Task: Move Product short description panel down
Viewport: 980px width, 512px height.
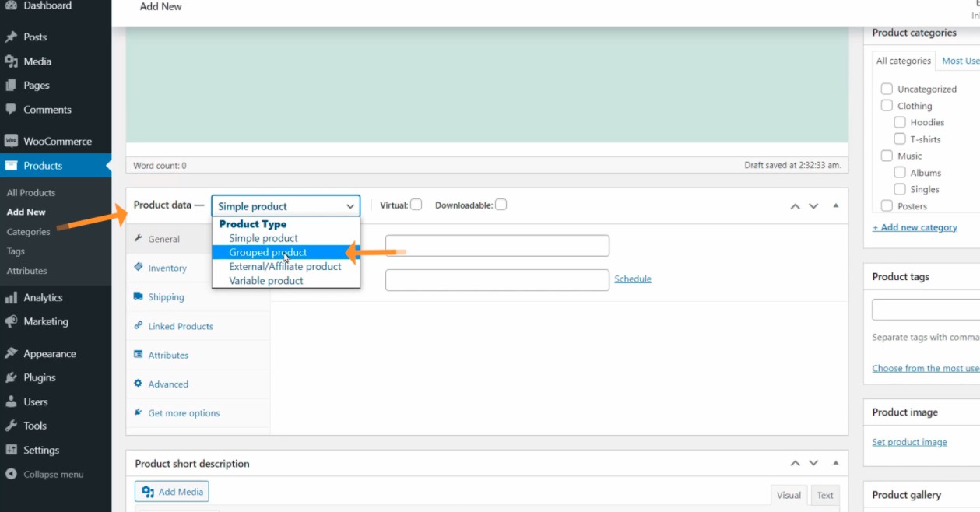Action: pyautogui.click(x=813, y=464)
